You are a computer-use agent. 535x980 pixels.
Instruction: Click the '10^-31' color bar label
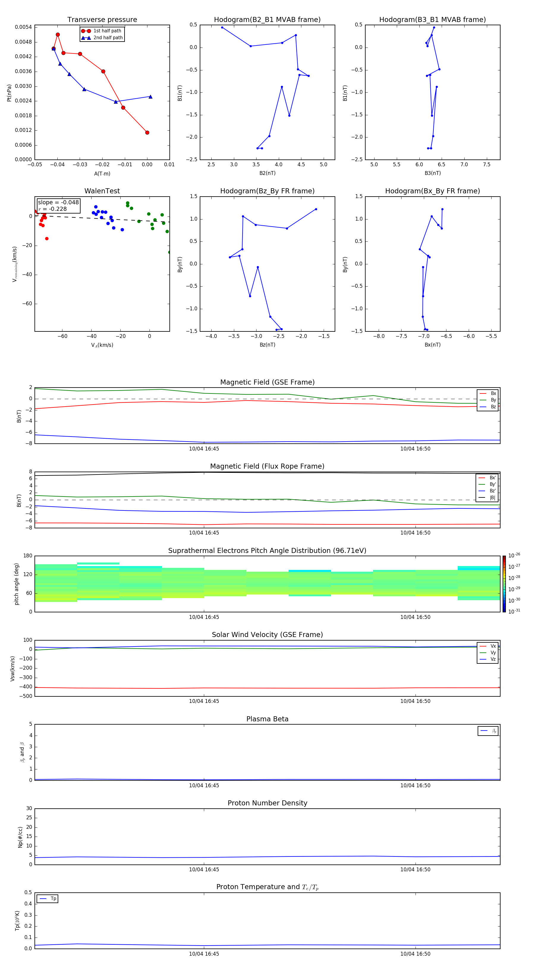click(514, 611)
